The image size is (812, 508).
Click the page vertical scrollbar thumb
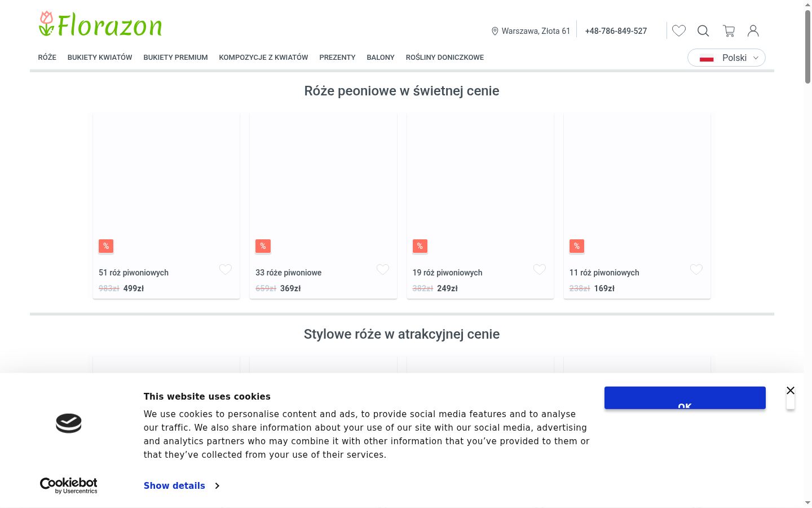[807, 47]
